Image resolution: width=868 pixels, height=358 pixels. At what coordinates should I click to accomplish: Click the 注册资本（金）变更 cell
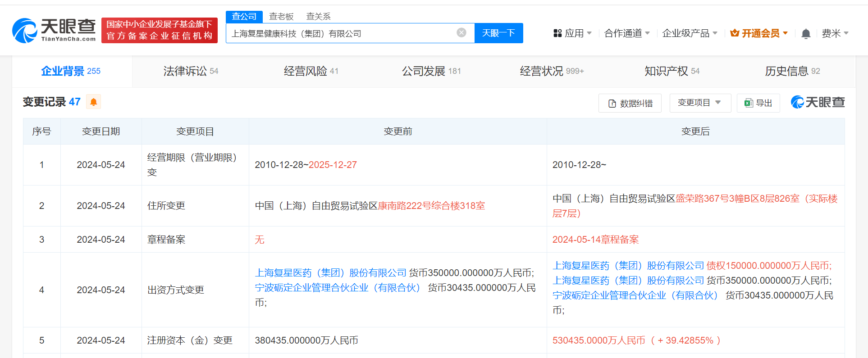(195, 340)
